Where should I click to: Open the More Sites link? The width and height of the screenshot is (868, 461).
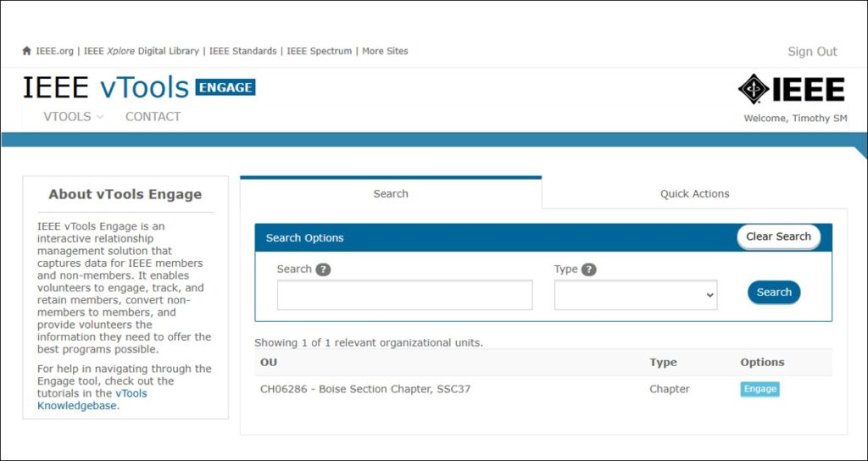coord(385,51)
